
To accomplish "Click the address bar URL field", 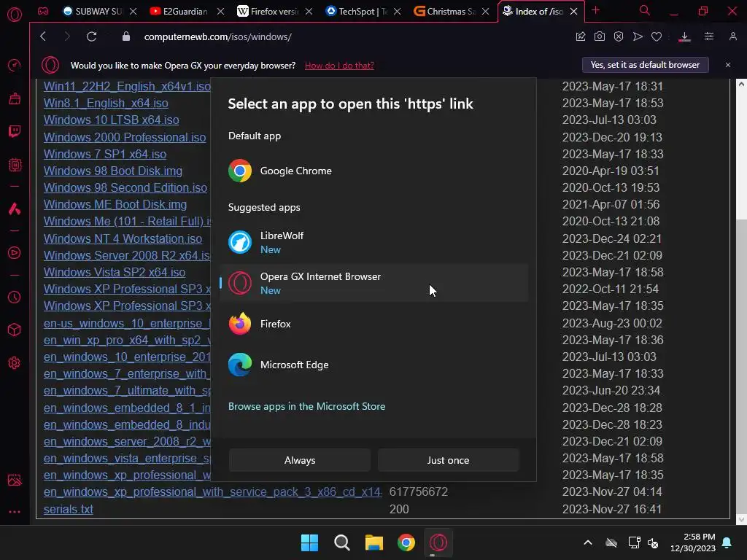I will pyautogui.click(x=352, y=36).
